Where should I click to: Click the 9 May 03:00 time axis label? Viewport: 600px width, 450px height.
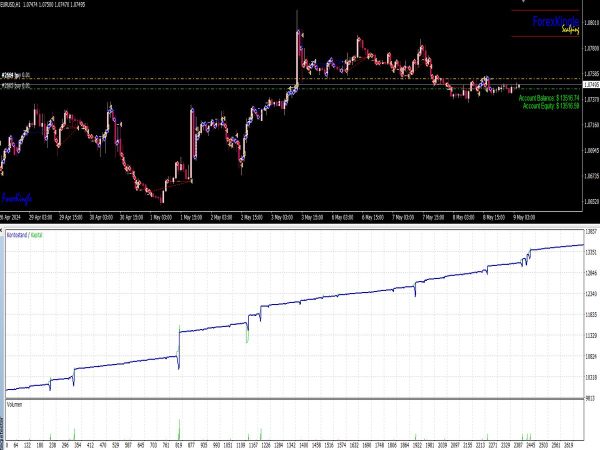coord(524,217)
